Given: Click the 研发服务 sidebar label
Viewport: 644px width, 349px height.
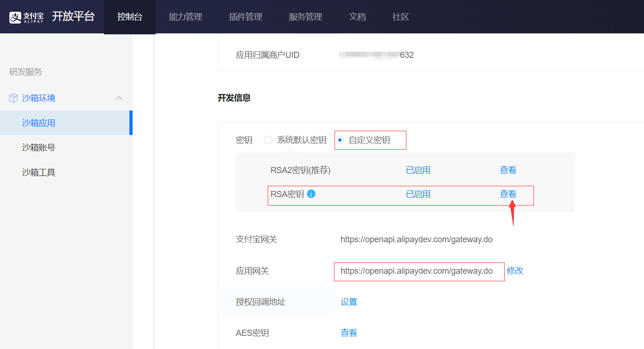Looking at the screenshot, I should click(26, 71).
